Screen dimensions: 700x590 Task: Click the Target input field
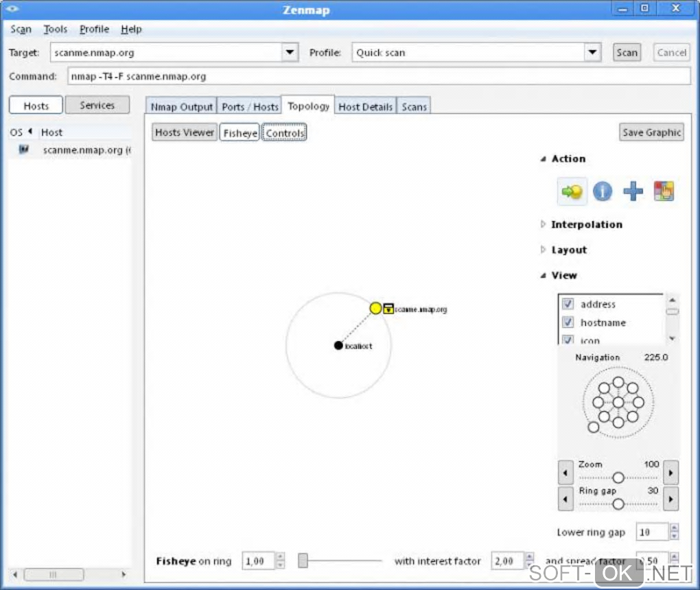[x=166, y=52]
